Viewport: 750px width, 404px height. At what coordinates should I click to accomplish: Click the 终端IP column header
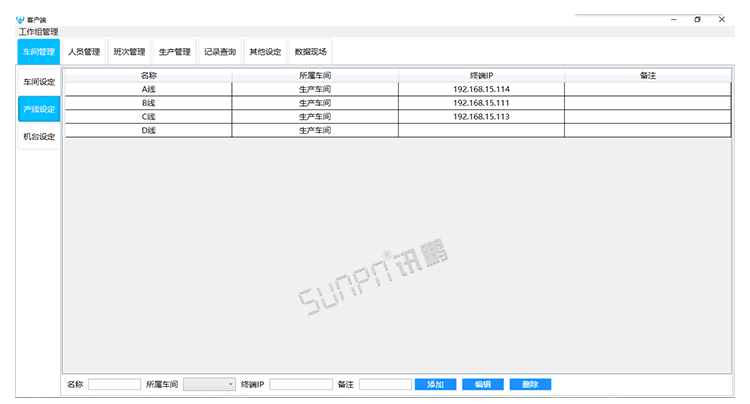[x=481, y=75]
